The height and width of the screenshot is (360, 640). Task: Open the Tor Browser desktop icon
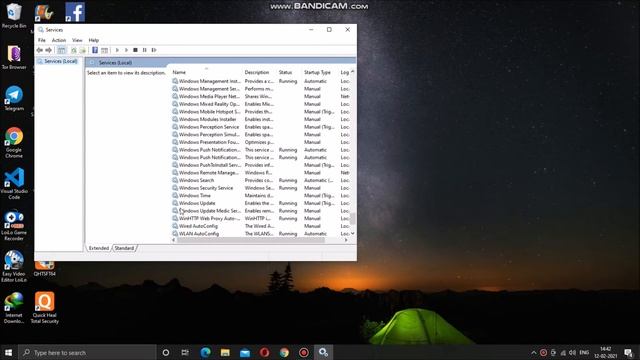[x=14, y=57]
